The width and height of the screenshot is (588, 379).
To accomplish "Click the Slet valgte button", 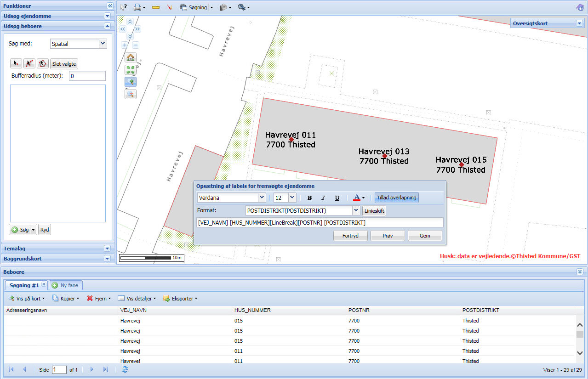I will (x=64, y=64).
